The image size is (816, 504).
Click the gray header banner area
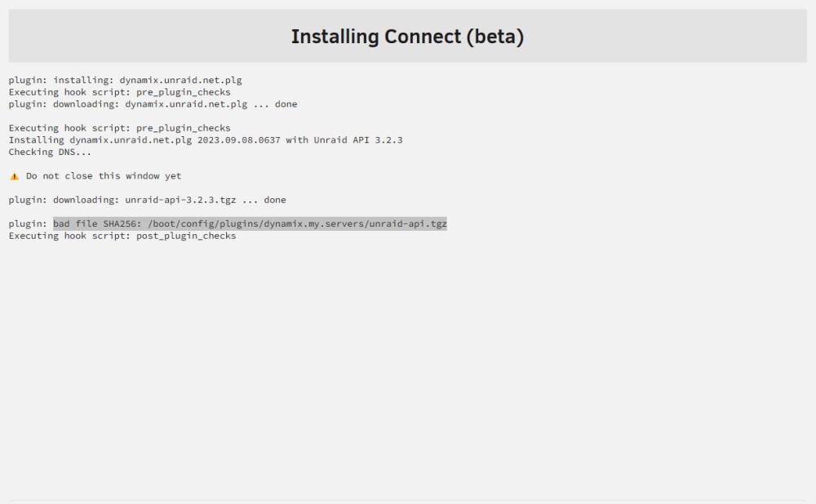[407, 36]
